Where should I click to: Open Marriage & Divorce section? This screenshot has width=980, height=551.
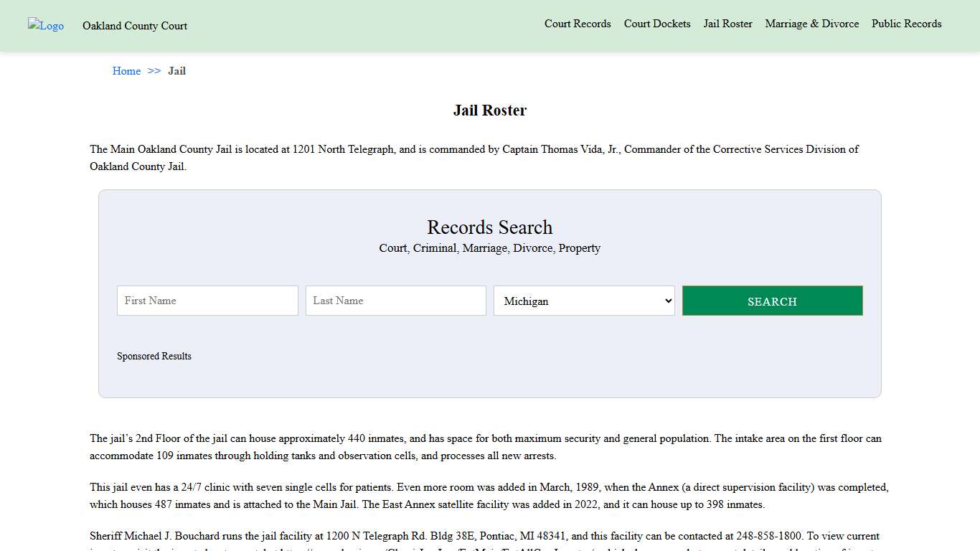[811, 24]
